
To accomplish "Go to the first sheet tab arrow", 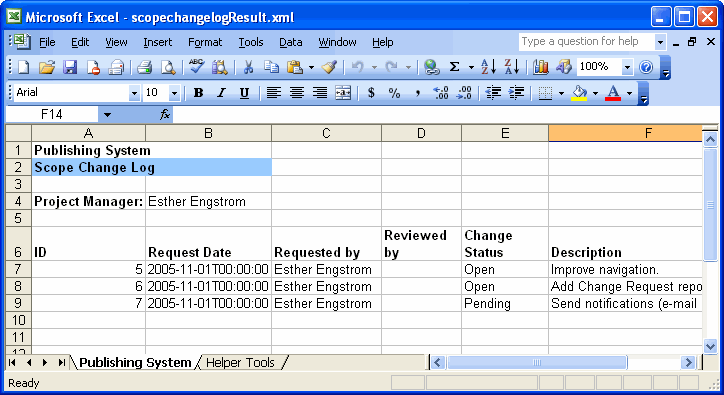I will [12, 363].
